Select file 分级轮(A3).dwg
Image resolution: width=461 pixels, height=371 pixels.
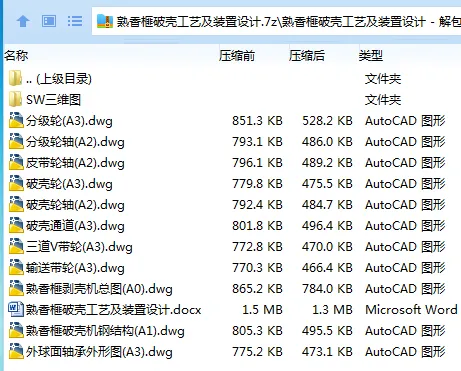click(x=69, y=121)
